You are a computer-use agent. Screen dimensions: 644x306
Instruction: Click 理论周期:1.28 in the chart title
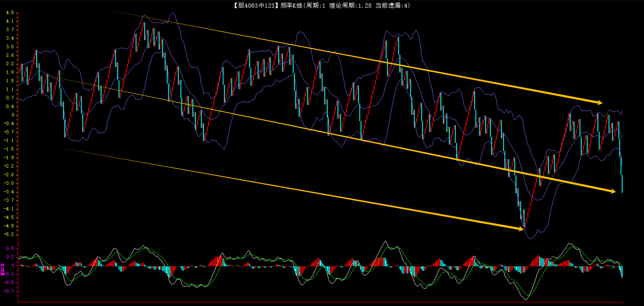click(350, 5)
